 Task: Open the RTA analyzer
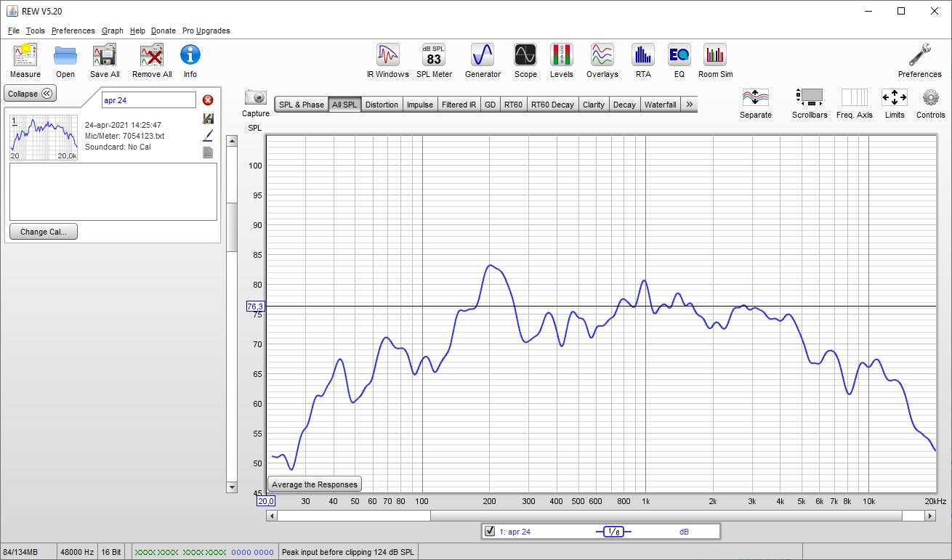tap(642, 56)
